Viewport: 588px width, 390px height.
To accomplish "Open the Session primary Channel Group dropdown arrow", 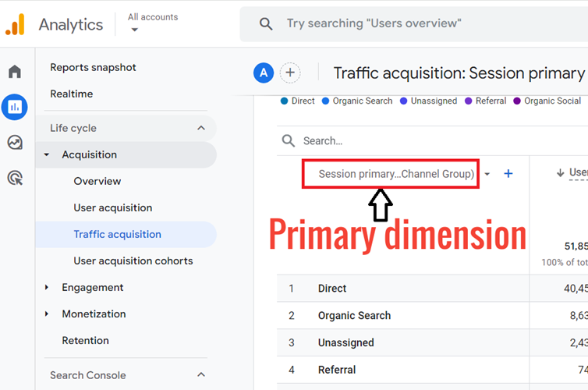I will click(x=487, y=174).
